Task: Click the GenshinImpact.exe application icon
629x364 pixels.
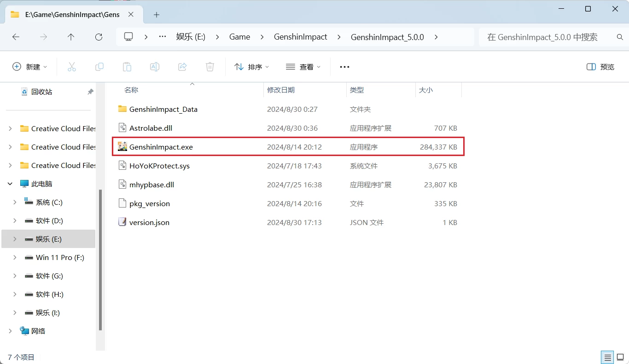Action: tap(122, 147)
